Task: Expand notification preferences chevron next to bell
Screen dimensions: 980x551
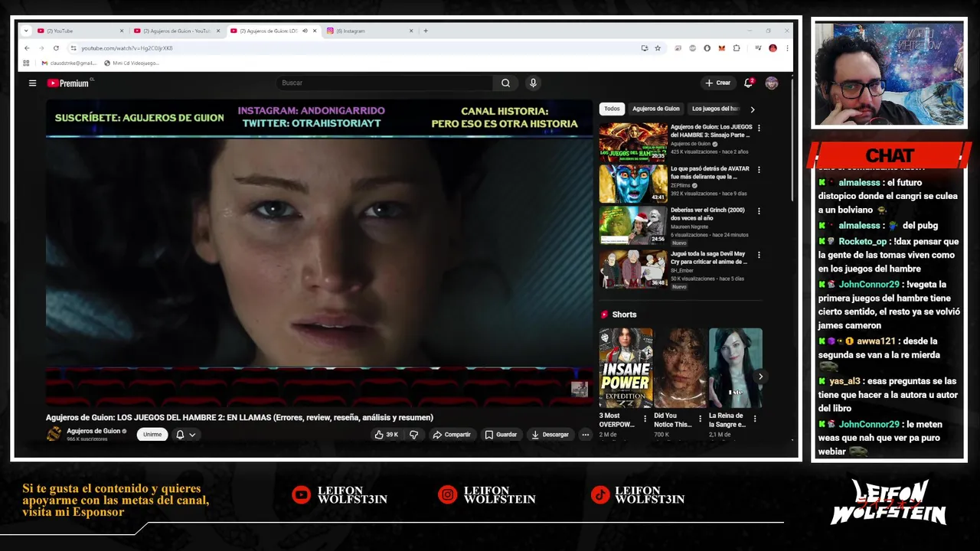Action: coord(192,435)
